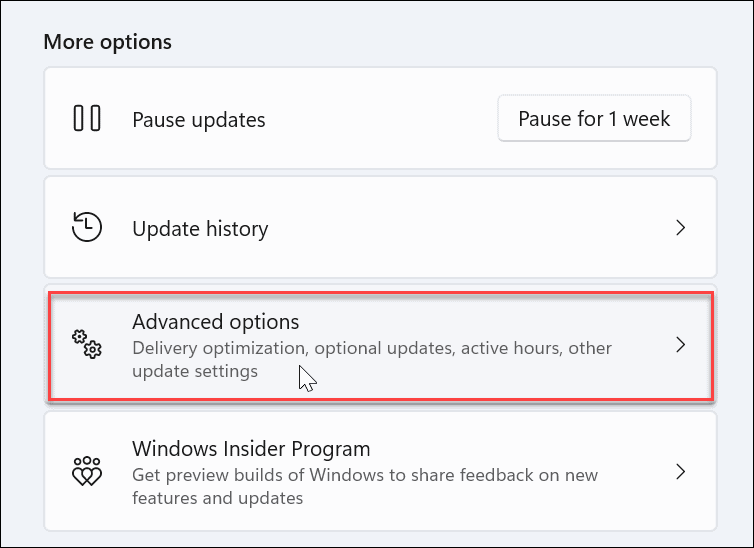The width and height of the screenshot is (754, 548).
Task: Click the 'update settings' second description line
Action: tap(195, 371)
